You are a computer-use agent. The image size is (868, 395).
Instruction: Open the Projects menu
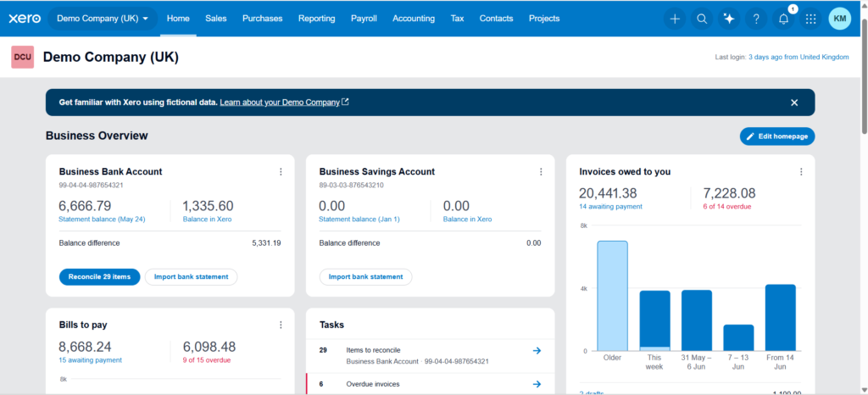pyautogui.click(x=544, y=19)
